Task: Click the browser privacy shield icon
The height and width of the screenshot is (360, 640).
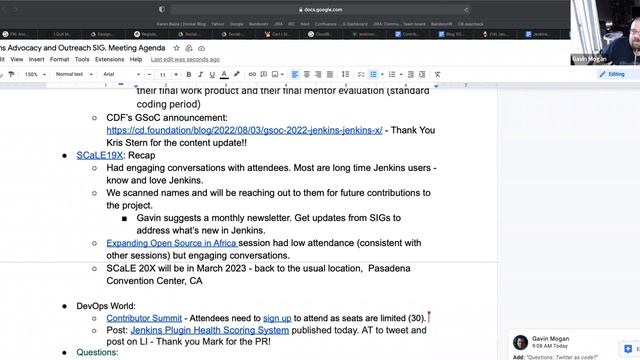Action: [x=162, y=9]
